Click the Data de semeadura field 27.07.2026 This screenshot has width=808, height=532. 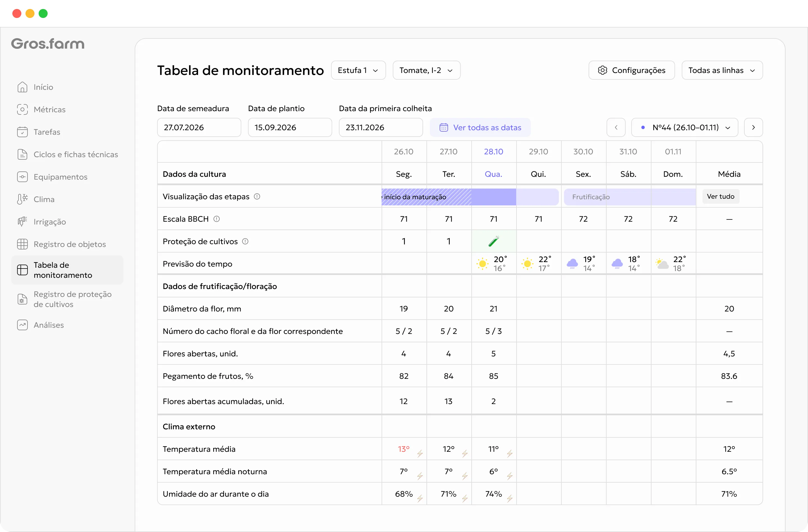[x=199, y=127]
